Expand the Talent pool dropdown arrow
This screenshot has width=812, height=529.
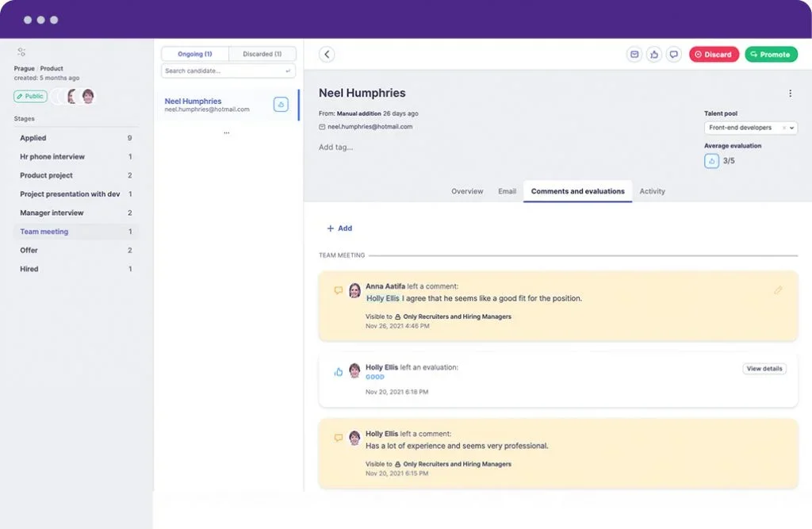click(x=793, y=128)
